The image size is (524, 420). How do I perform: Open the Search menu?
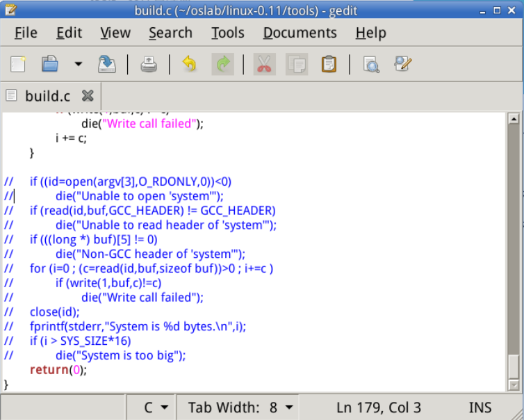point(170,33)
